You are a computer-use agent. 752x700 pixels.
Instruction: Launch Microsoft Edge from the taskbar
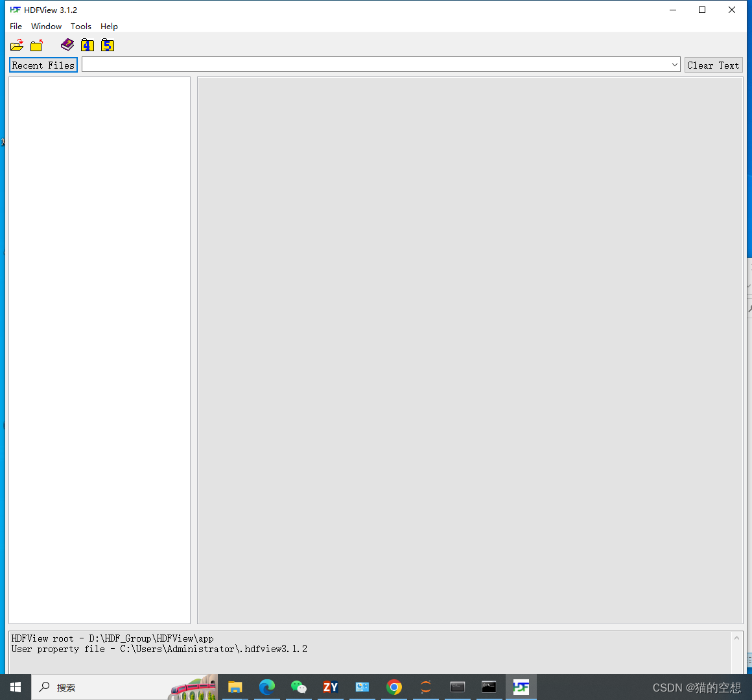click(x=266, y=687)
